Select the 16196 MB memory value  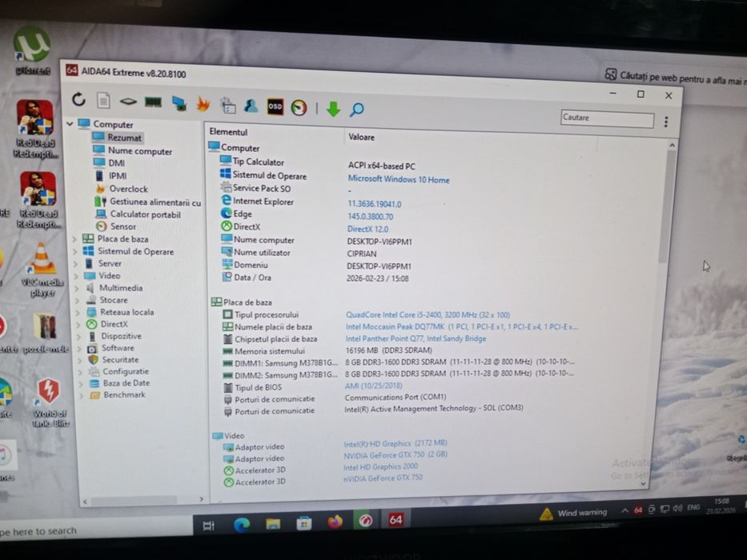point(389,350)
